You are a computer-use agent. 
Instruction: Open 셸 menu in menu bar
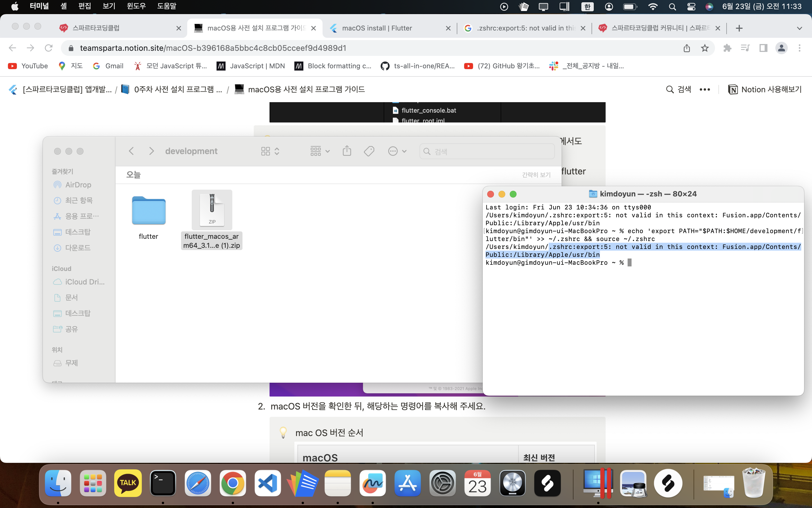tap(64, 6)
